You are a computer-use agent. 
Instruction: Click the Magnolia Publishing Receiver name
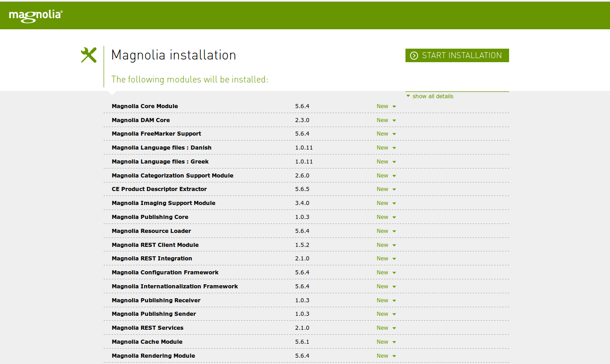click(x=156, y=300)
